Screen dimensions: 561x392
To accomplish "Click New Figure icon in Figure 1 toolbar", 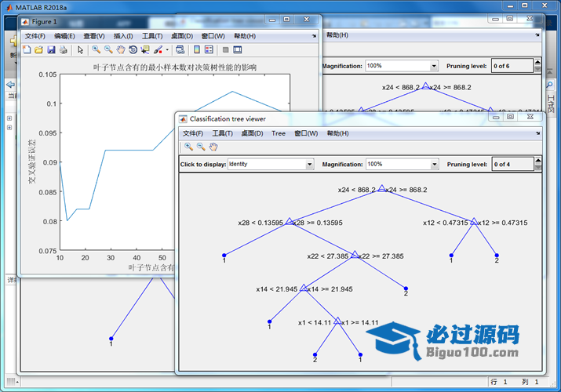I will click(x=27, y=49).
